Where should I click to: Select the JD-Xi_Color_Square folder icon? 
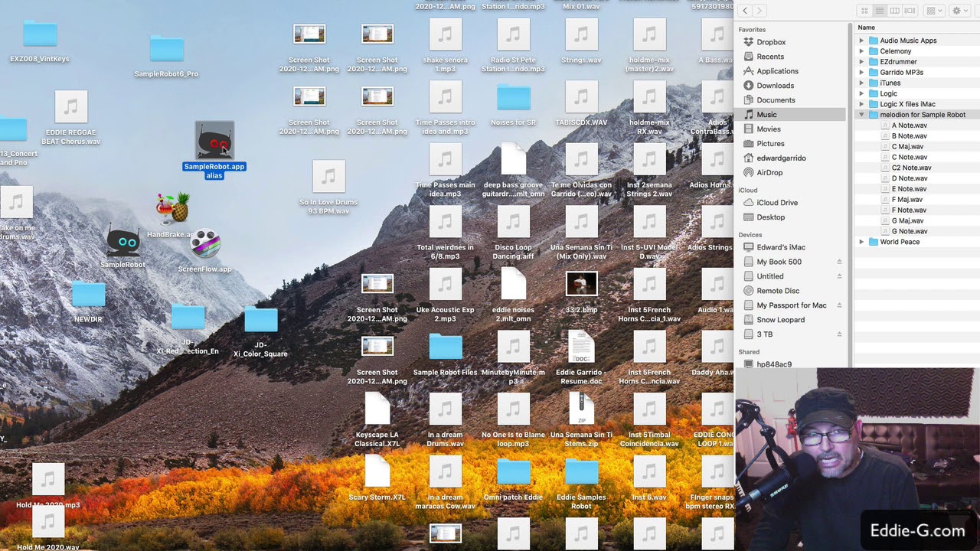[x=260, y=319]
